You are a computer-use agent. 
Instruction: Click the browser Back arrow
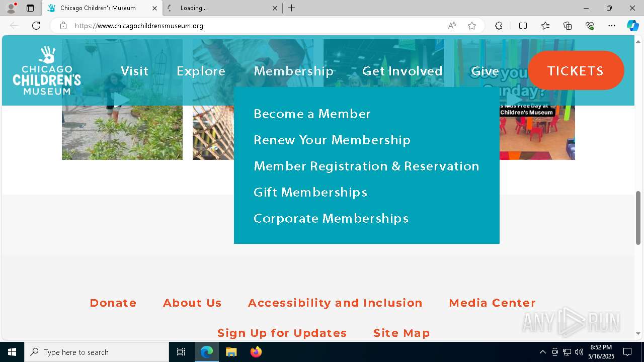(x=14, y=26)
